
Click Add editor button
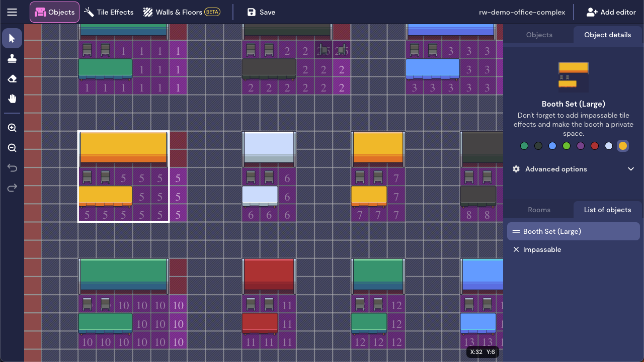611,12
